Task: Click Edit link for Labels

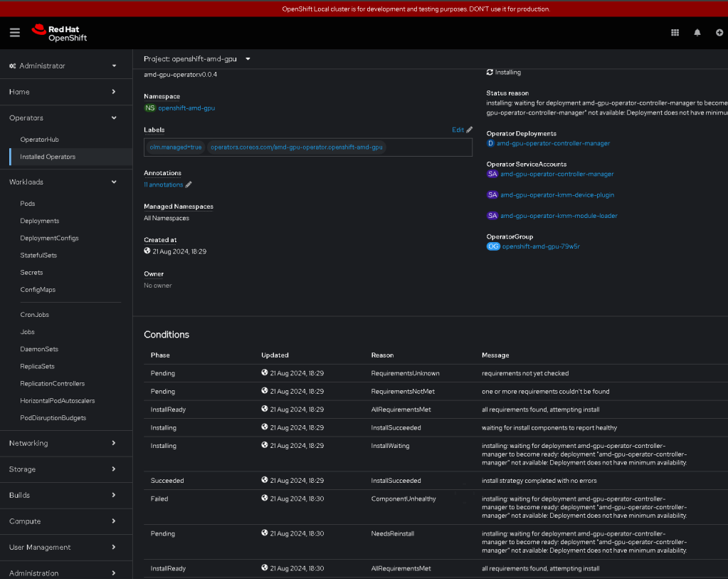Action: 458,130
